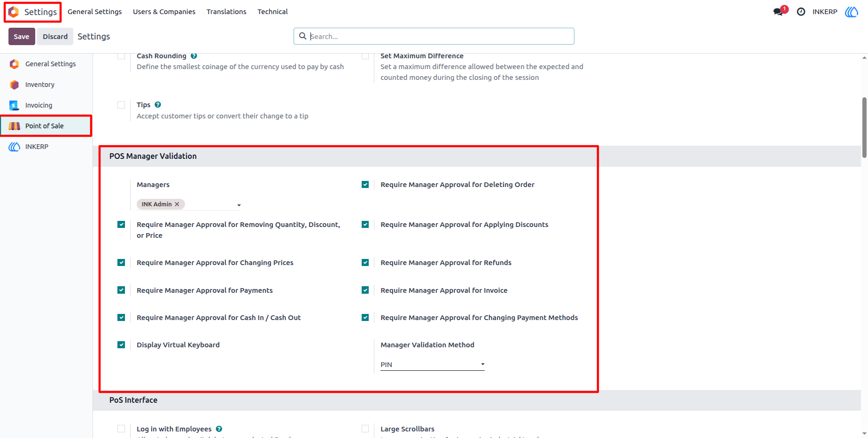868x438 pixels.
Task: Enable the Tips checkbox
Action: point(121,105)
